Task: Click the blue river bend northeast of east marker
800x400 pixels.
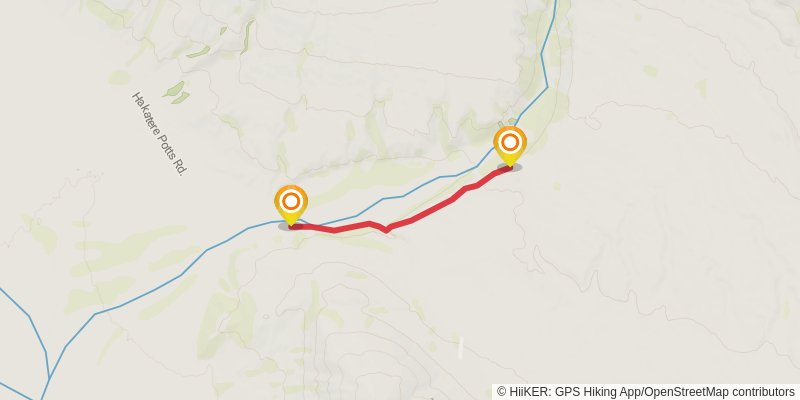Action: coord(546,87)
